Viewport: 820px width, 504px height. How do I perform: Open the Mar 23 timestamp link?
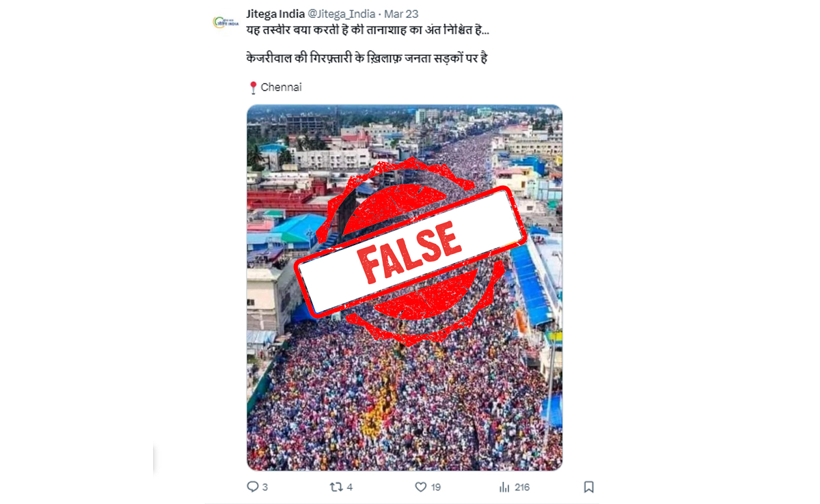pos(401,14)
